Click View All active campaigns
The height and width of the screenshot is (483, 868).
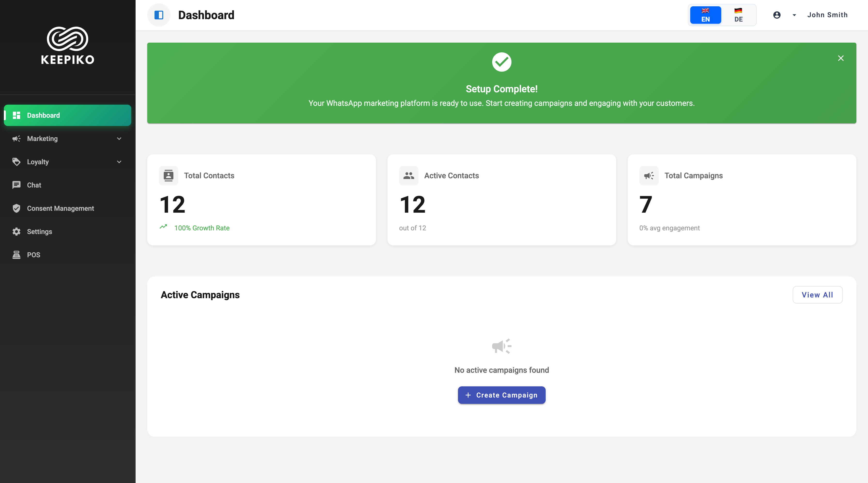817,295
